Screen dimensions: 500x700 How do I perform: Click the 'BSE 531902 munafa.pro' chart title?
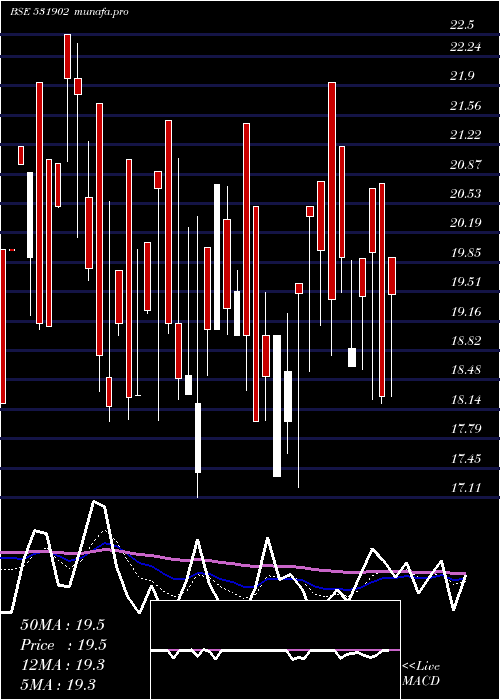[70, 12]
